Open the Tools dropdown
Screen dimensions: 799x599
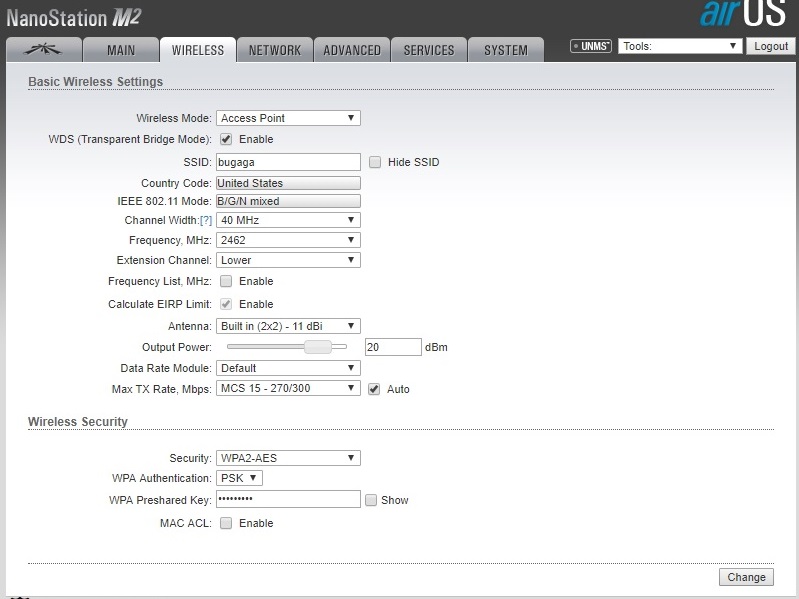pyautogui.click(x=680, y=46)
